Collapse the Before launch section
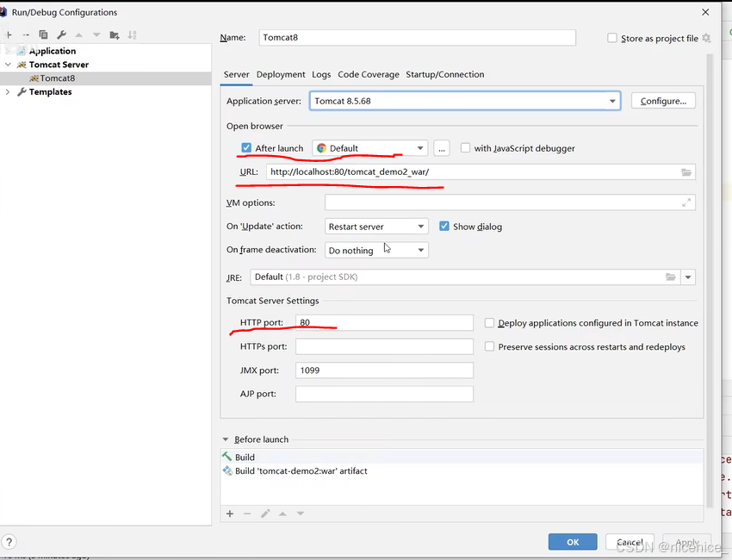Image resolution: width=732 pixels, height=560 pixels. click(x=226, y=439)
